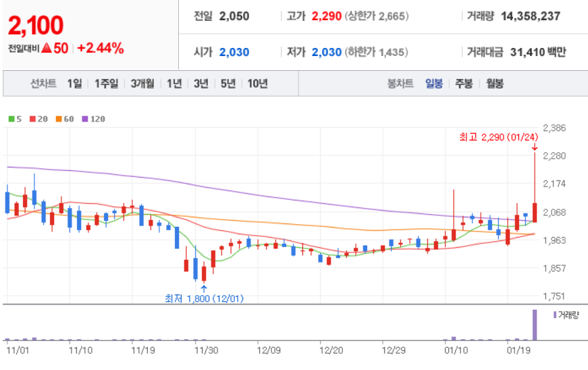This screenshot has height=370, width=588.
Task: Click the 봉차트 label
Action: [400, 83]
